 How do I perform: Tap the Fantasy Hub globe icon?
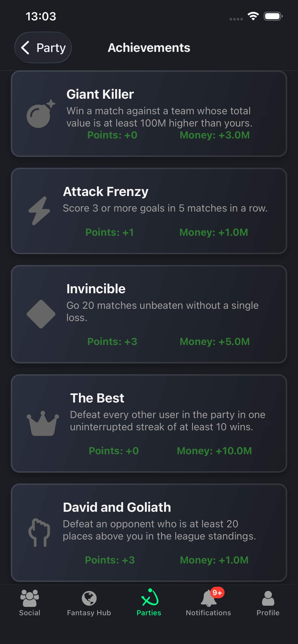point(89,598)
